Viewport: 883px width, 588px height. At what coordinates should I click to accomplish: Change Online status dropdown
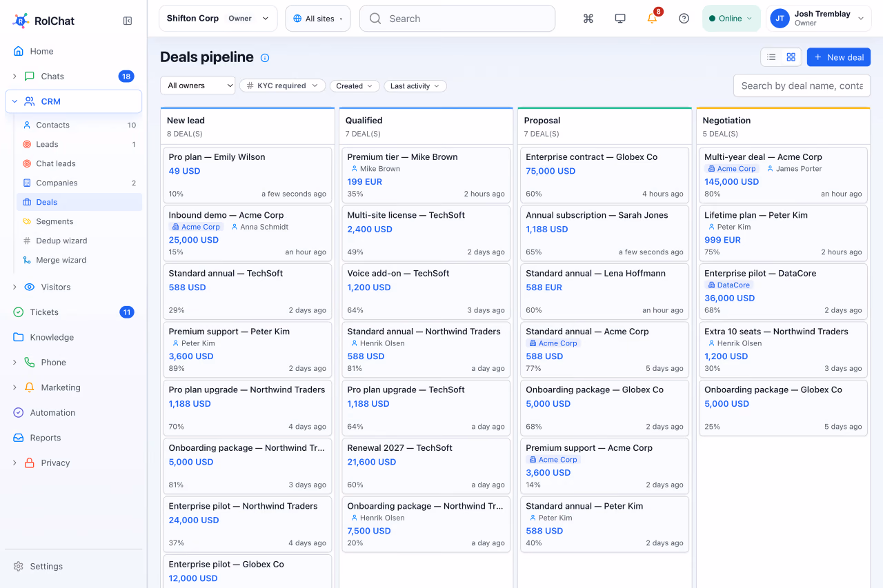coord(731,19)
